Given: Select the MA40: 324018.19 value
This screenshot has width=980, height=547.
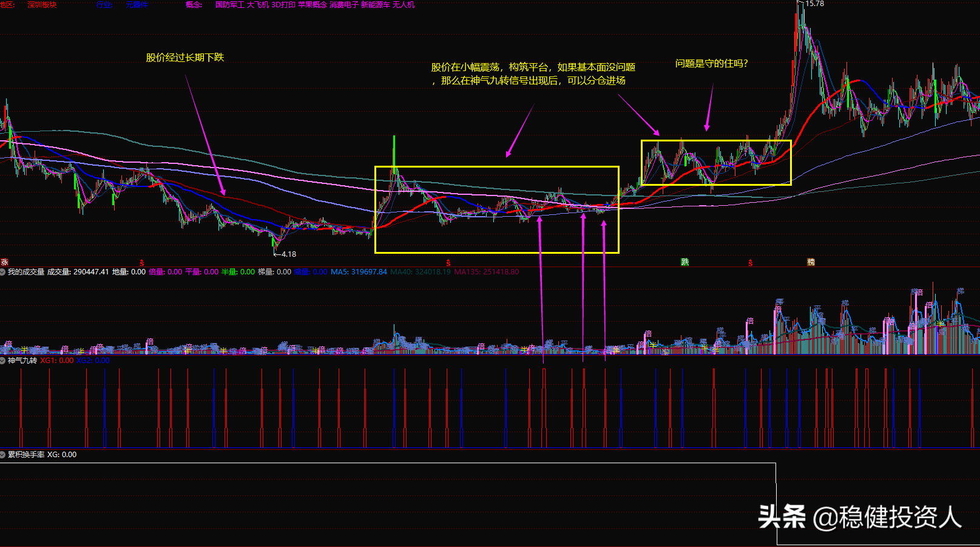Looking at the screenshot, I should click(420, 272).
